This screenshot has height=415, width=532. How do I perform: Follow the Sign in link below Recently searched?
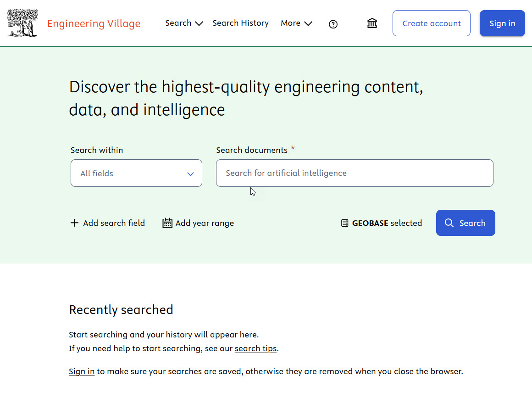[x=82, y=371]
